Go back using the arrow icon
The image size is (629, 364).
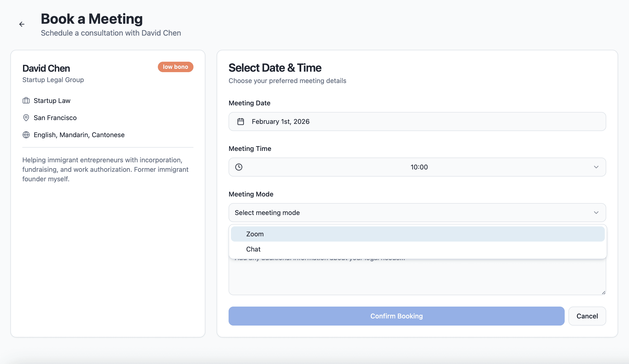[22, 24]
